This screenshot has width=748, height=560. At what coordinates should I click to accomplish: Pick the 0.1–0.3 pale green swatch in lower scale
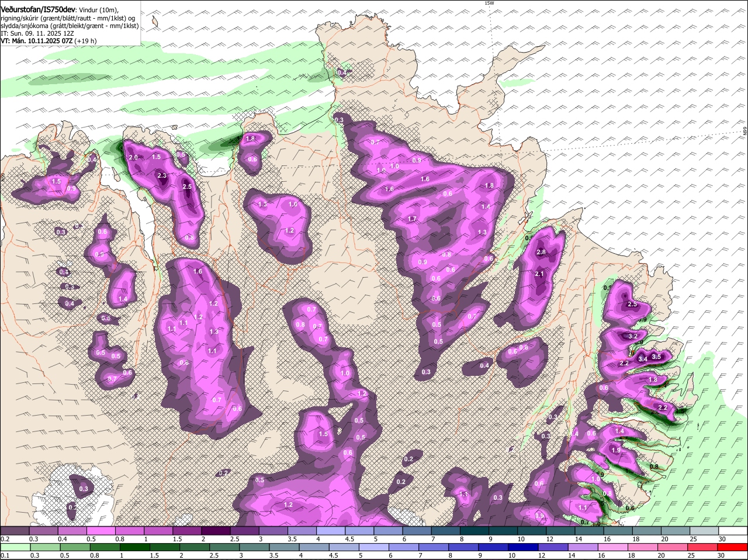pos(15,547)
